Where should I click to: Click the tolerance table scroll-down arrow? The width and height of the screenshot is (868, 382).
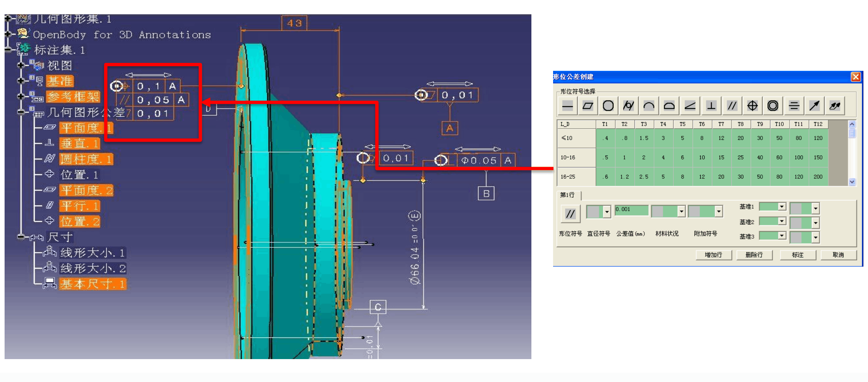[x=852, y=182]
